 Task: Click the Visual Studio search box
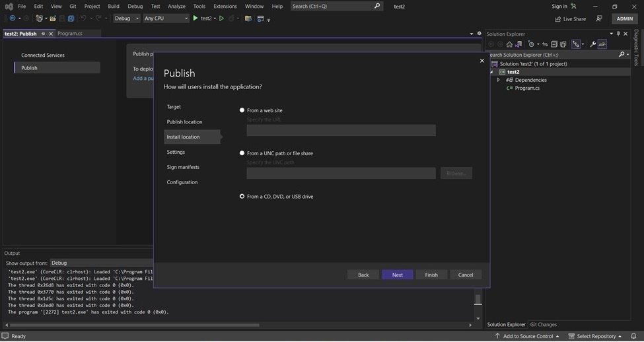[x=336, y=6]
